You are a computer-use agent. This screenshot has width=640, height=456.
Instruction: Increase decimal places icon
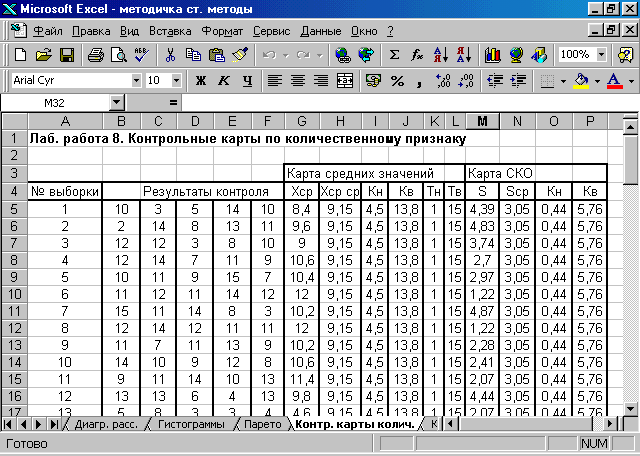(x=443, y=80)
